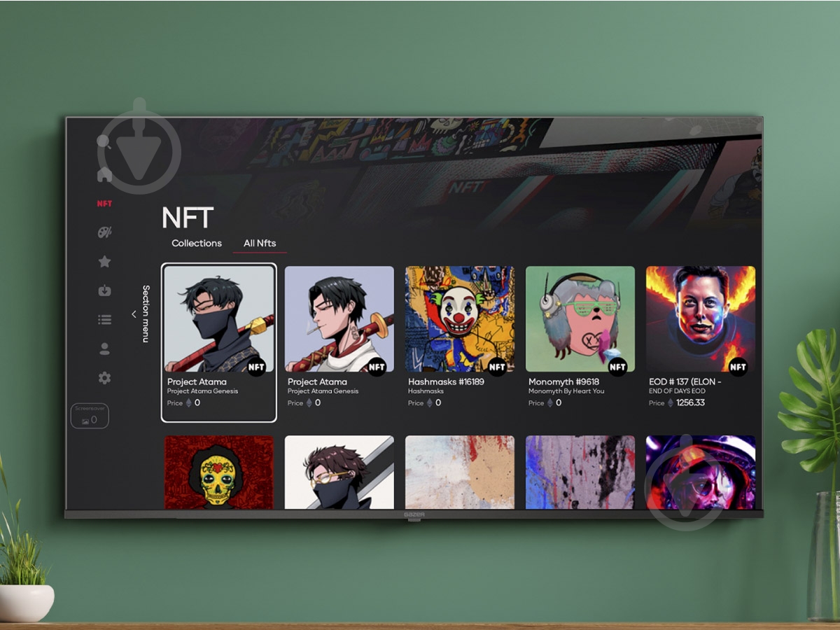Select the red NFT sidebar icon
840x630 pixels.
tap(104, 204)
